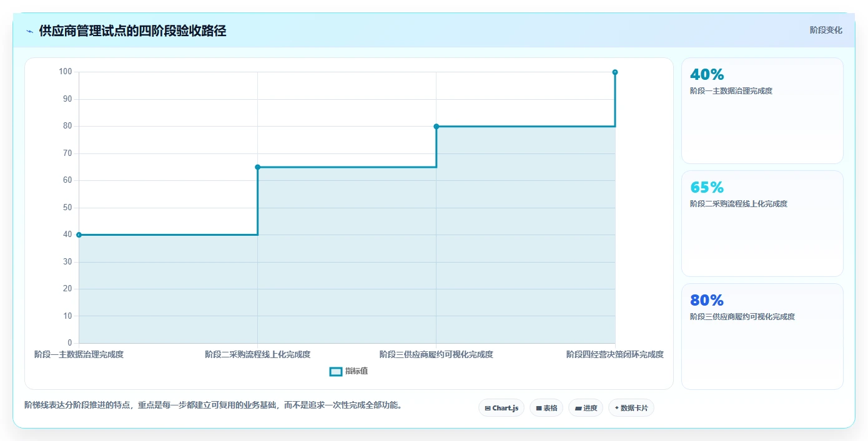Click the data point at value 80
Image resolution: width=868 pixels, height=441 pixels.
click(x=436, y=127)
